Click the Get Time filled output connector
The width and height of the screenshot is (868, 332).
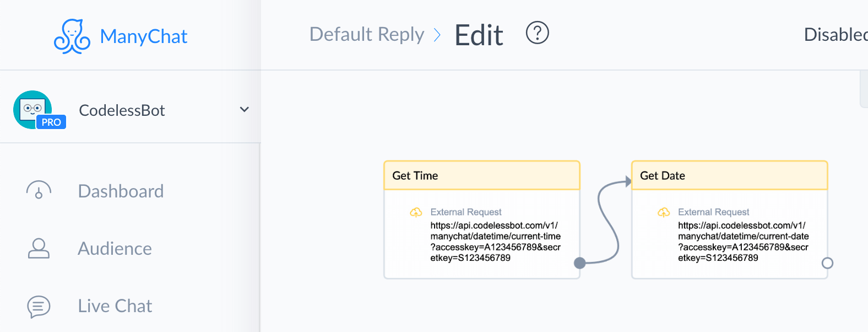[x=579, y=263]
